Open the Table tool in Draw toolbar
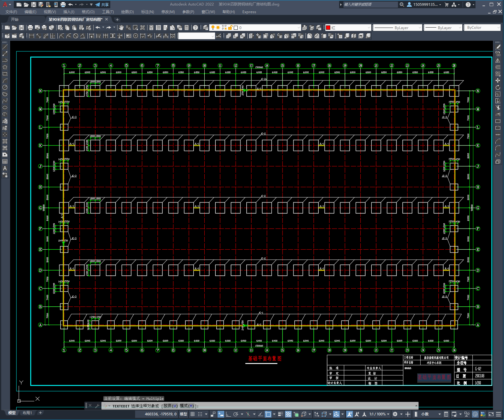 (5, 161)
